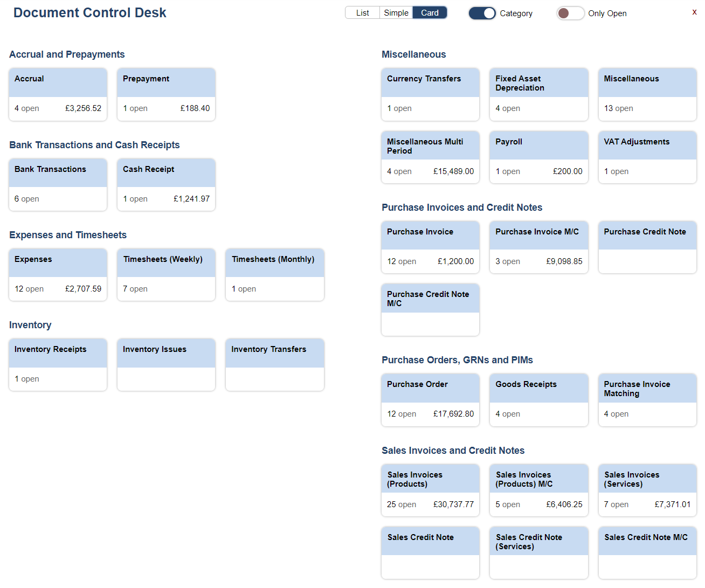Open the Cash Receipt card

point(166,184)
